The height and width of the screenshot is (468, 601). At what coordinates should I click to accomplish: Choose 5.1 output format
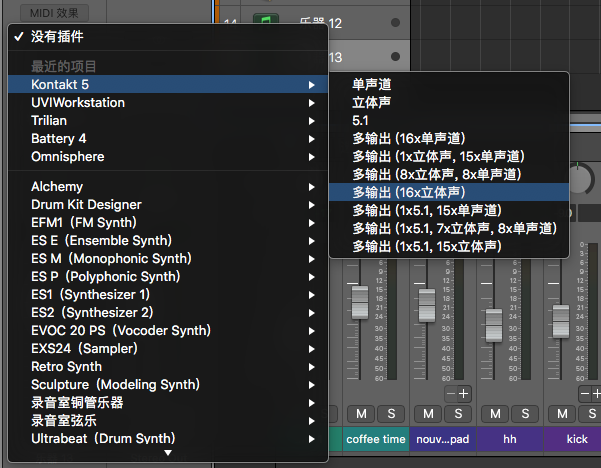click(449, 121)
